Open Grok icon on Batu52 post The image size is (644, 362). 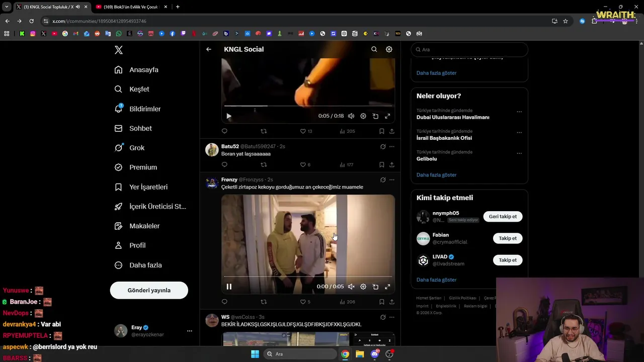383,147
